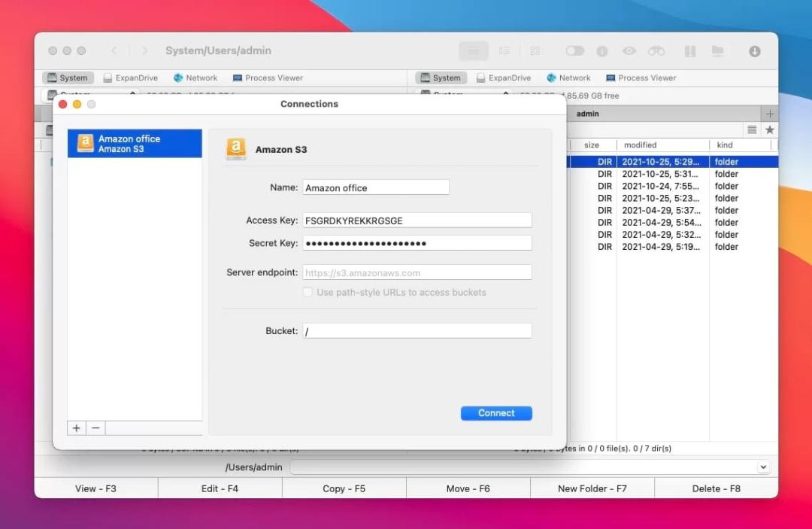This screenshot has width=812, height=529.
Task: Add a new tab with the plus icon
Action: click(x=770, y=114)
